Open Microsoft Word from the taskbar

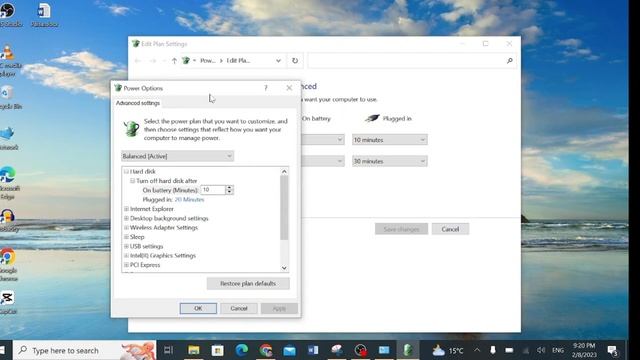[313, 350]
